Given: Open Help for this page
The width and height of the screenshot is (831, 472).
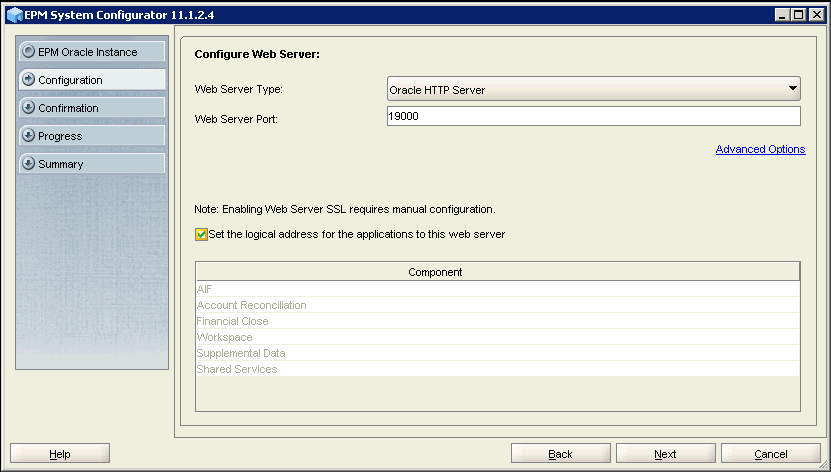Looking at the screenshot, I should [60, 454].
